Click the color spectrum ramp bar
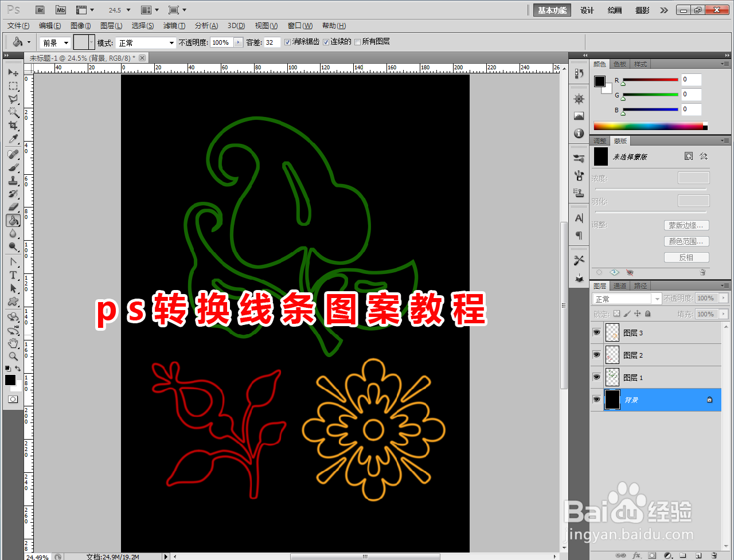The width and height of the screenshot is (734, 560). pos(650,126)
